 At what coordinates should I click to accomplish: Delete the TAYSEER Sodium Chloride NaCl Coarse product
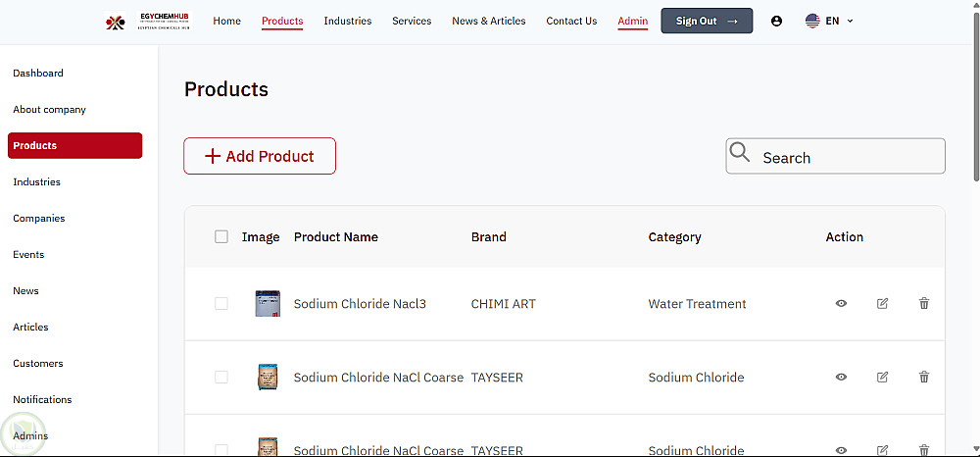(x=924, y=378)
